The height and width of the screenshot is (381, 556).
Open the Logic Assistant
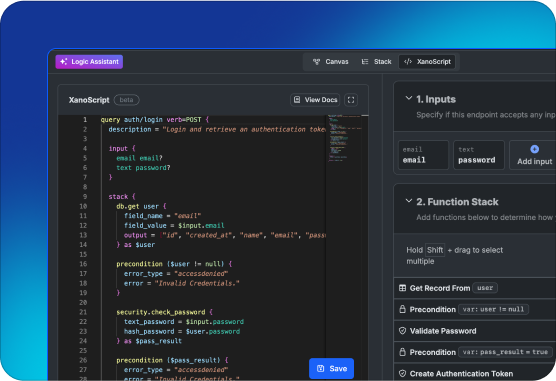click(89, 62)
